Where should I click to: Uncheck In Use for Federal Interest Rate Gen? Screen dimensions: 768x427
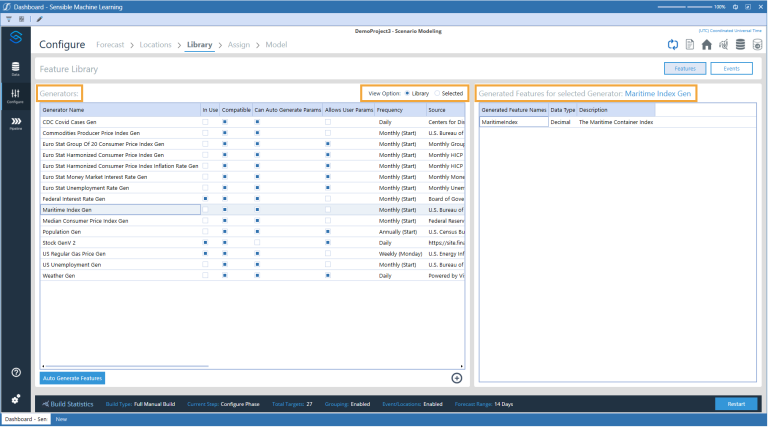click(x=206, y=199)
